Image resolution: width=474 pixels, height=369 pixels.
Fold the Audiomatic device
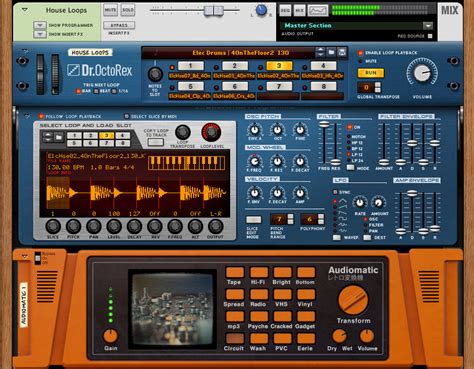click(24, 257)
